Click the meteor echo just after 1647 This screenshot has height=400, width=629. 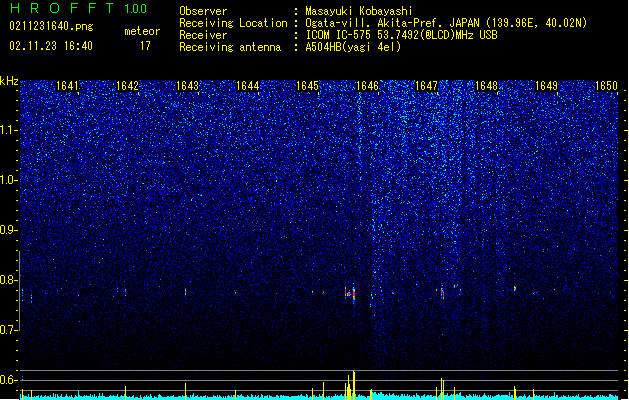(442, 292)
